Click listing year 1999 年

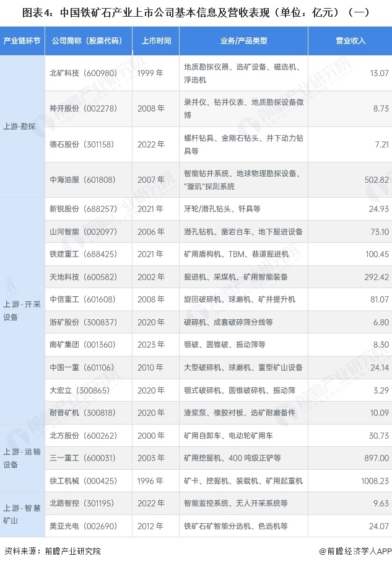click(x=150, y=73)
